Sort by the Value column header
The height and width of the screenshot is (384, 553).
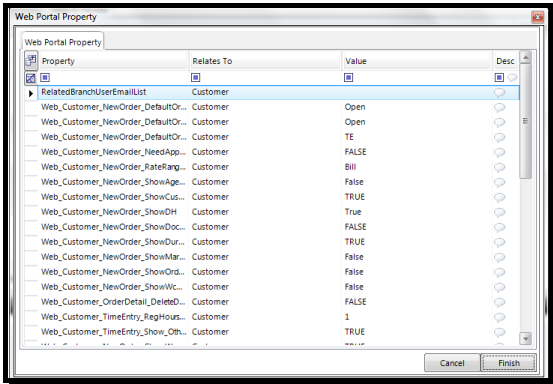(x=418, y=61)
